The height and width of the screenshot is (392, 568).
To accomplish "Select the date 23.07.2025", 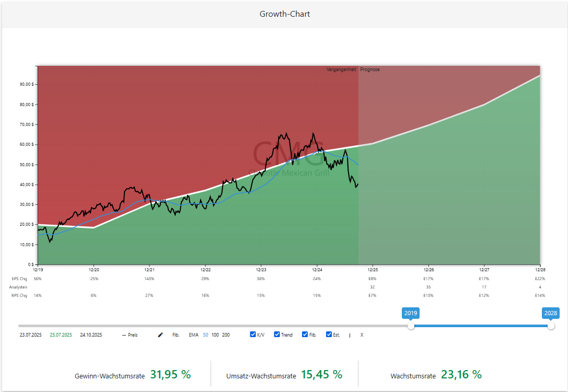I will (x=30, y=335).
